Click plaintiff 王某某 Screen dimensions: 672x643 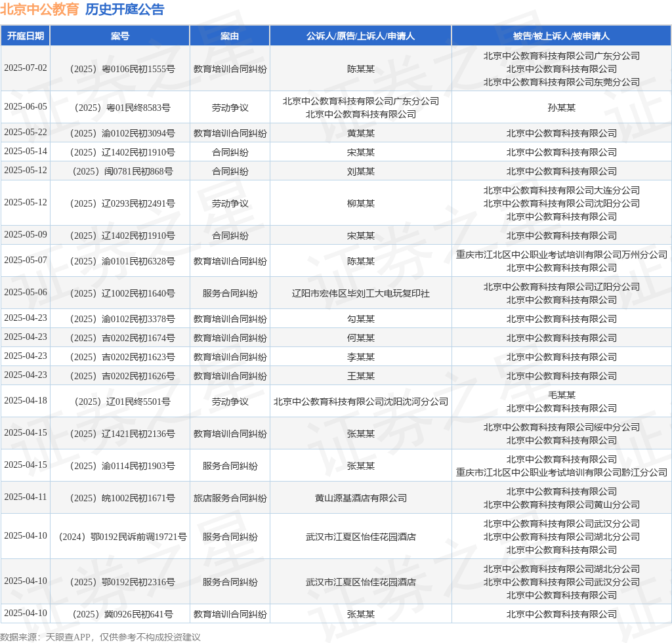click(361, 376)
